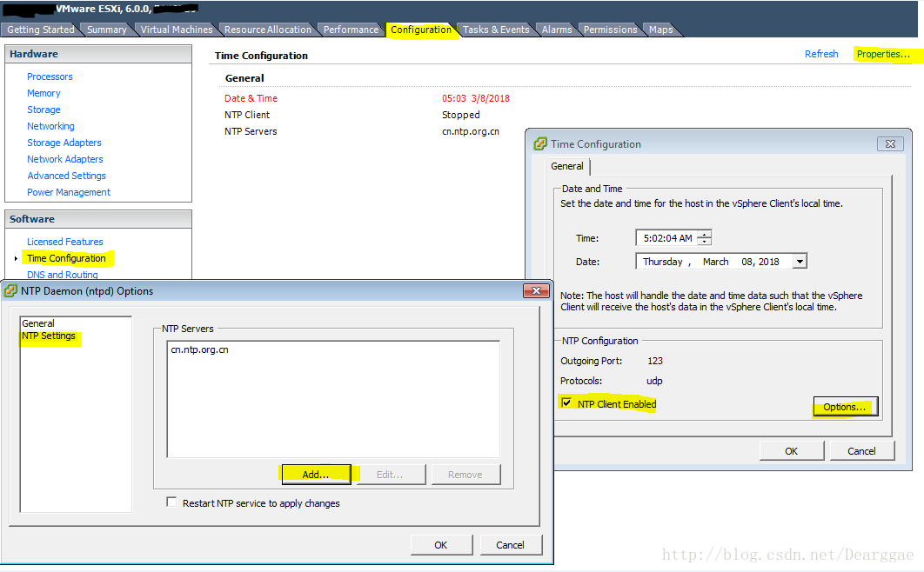Select General tab in Time Configuration dialog
Screen dimensions: 924x572
(567, 166)
